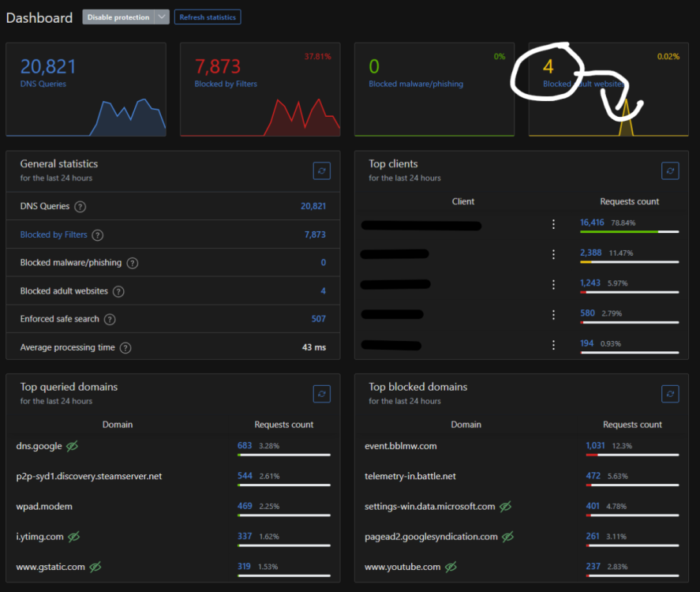Click the 20,821 value in General statistics

tap(313, 206)
